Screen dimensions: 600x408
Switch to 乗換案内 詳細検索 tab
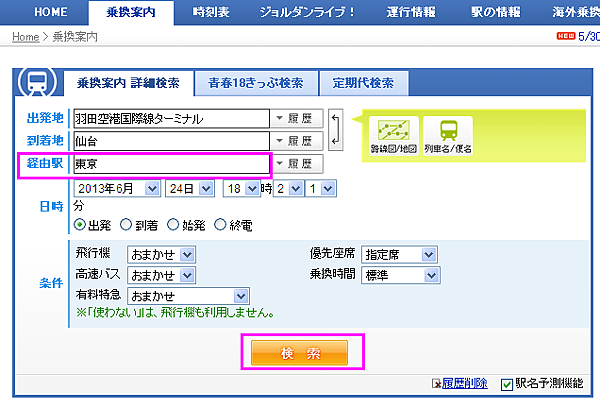128,83
